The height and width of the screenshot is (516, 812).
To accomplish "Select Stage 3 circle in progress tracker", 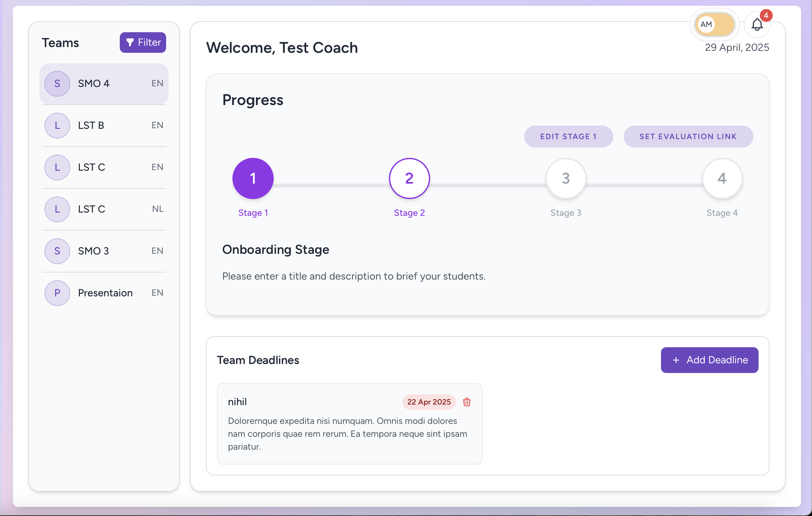I will (x=565, y=178).
